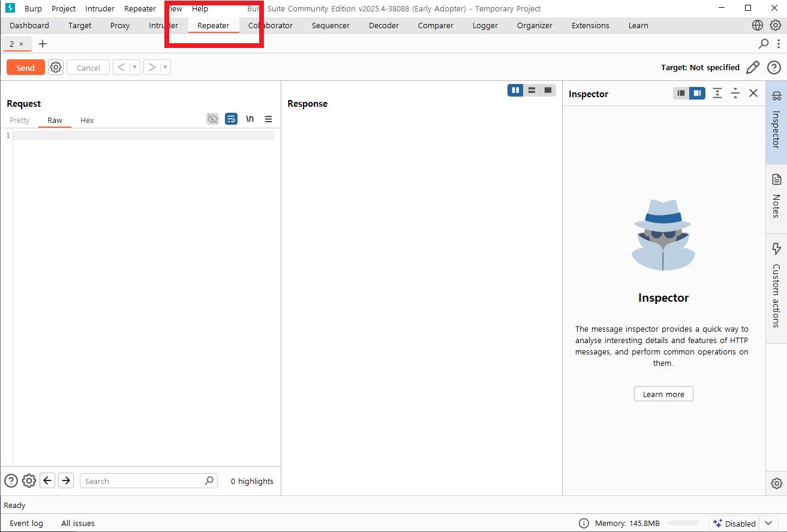The image size is (787, 532).
Task: Switch to the Organizer tab
Action: pyautogui.click(x=534, y=25)
